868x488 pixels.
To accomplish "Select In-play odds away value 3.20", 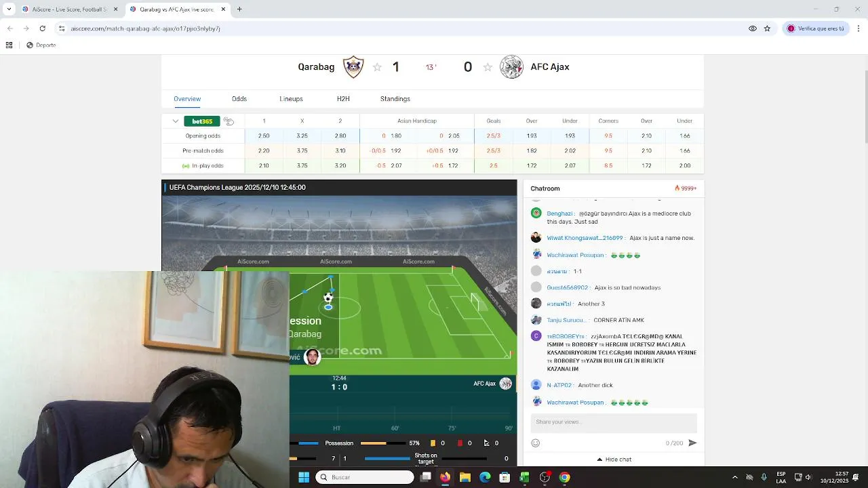I will point(340,165).
